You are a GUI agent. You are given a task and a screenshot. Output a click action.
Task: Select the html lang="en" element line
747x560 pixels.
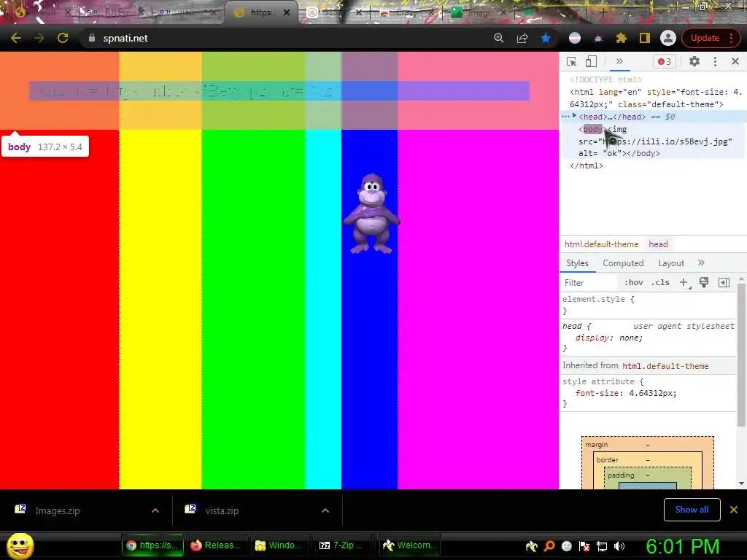pyautogui.click(x=656, y=98)
